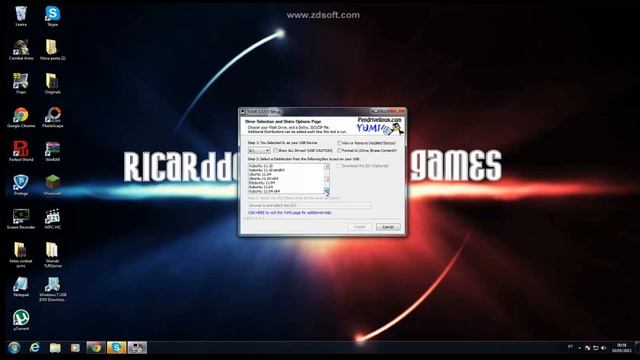640x360 pixels.
Task: Open the taskbar clock and date
Action: (x=621, y=348)
